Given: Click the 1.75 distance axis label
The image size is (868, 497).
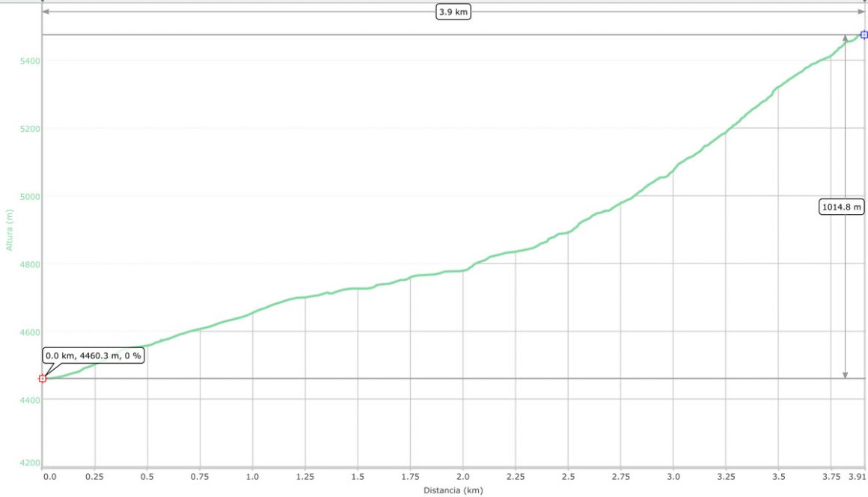Looking at the screenshot, I should pos(410,477).
